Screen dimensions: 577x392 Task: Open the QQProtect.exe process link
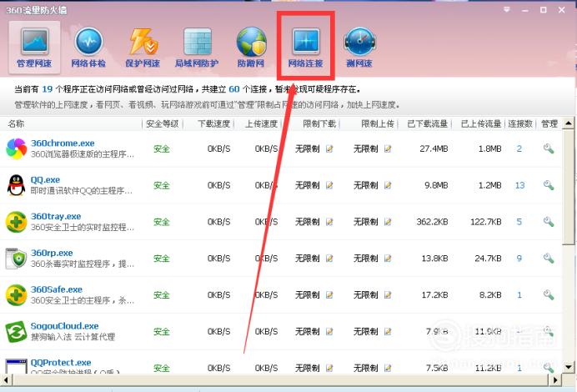click(61, 363)
